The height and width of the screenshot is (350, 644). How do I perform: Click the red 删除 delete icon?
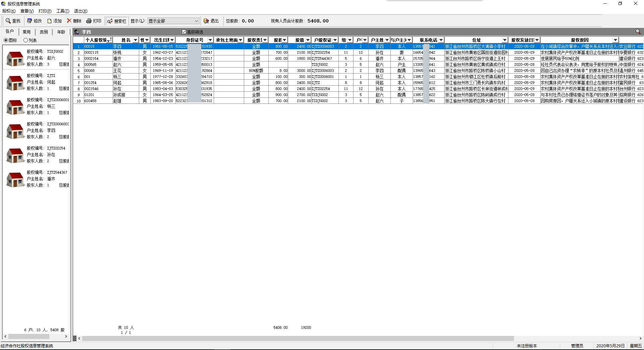69,21
